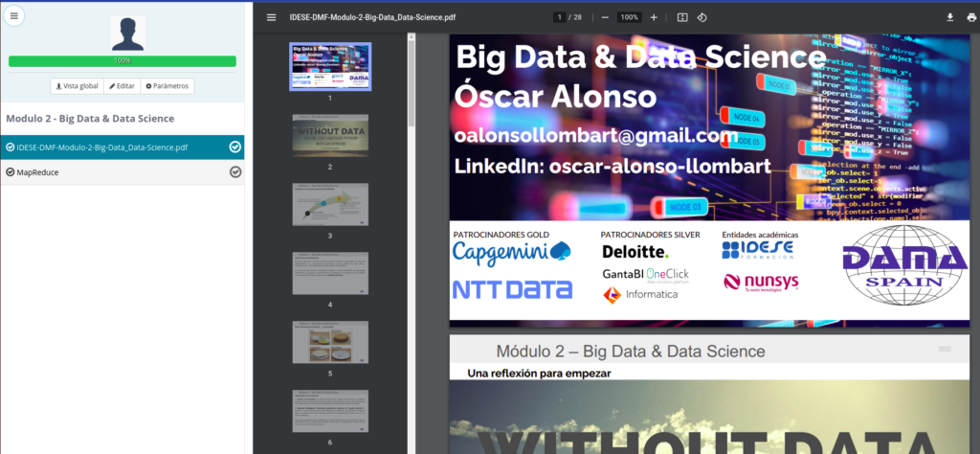This screenshot has width=980, height=454.
Task: Toggle completion check for MapReduce item
Action: (235, 172)
